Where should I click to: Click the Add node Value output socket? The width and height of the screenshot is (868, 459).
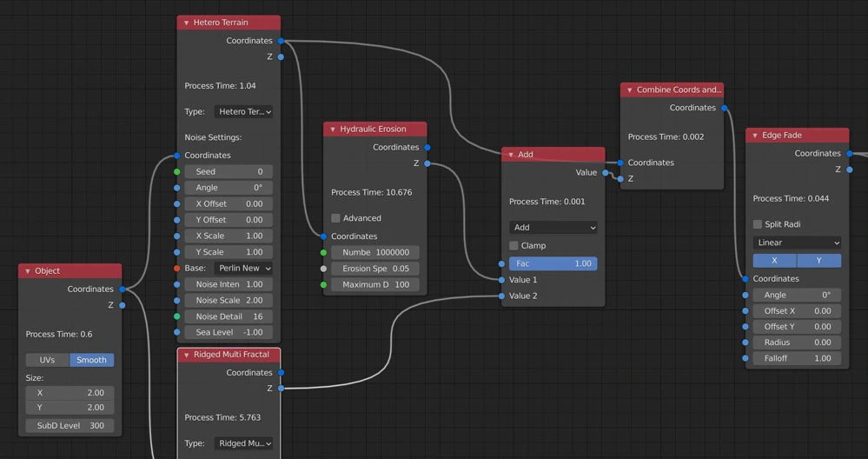(606, 172)
